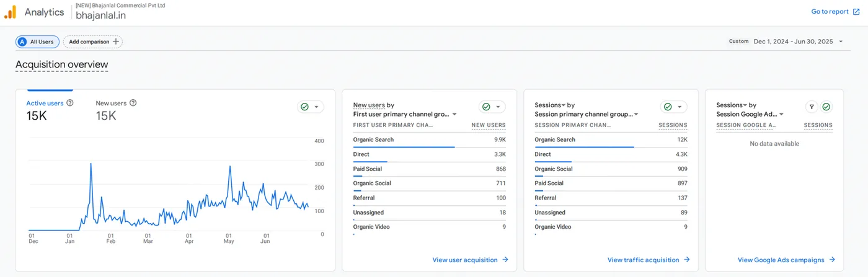Select the Organic Video row in the New users table
The image size is (868, 277).
(x=430, y=227)
